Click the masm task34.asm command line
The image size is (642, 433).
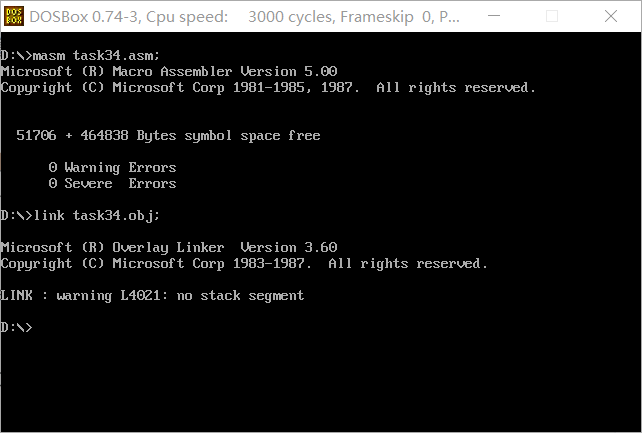tap(80, 55)
